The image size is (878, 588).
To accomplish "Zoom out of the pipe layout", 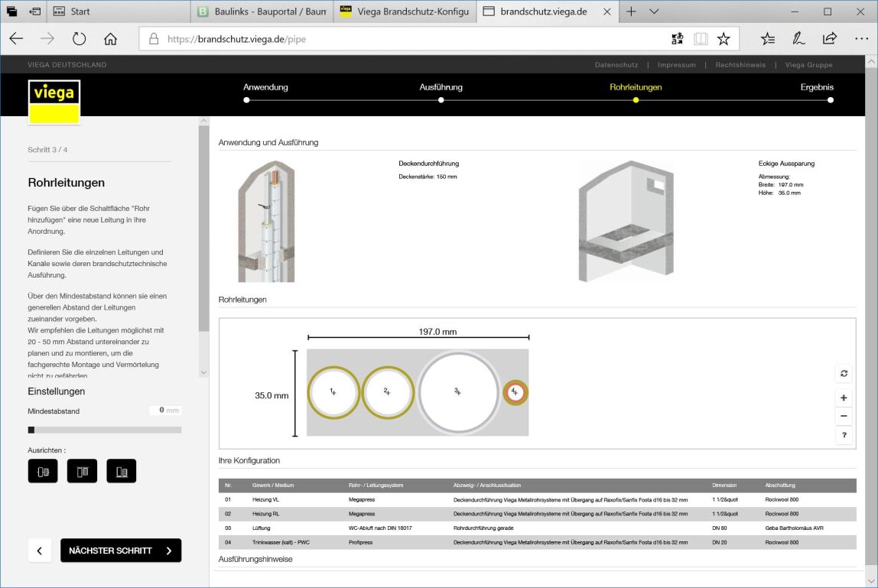I will [x=844, y=416].
